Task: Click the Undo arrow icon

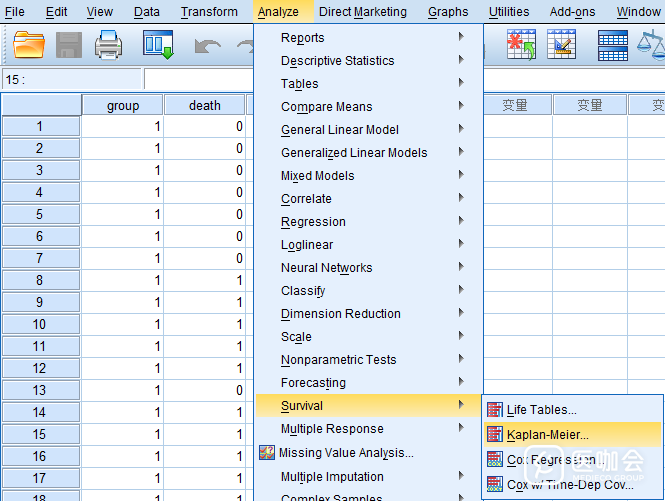Action: tap(207, 45)
